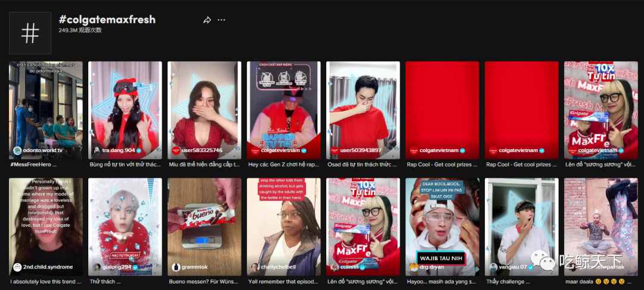This screenshot has height=290, width=644.
Task: Click vangiau.07 profile avatar
Action: click(493, 267)
